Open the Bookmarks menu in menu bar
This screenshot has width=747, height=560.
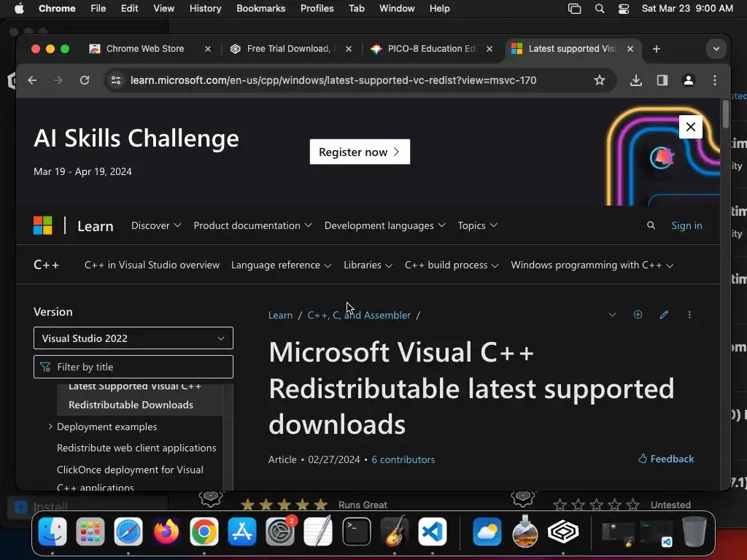point(261,9)
